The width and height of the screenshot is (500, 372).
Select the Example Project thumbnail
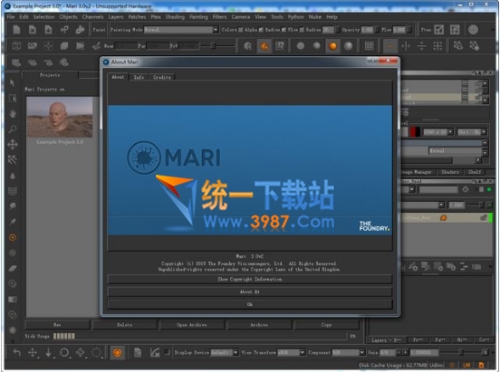click(x=60, y=117)
